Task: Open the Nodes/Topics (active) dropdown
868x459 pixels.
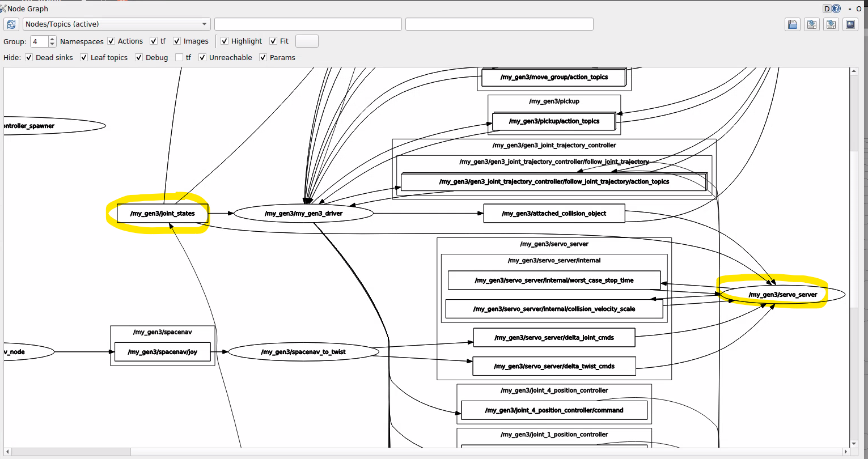Action: click(x=116, y=24)
